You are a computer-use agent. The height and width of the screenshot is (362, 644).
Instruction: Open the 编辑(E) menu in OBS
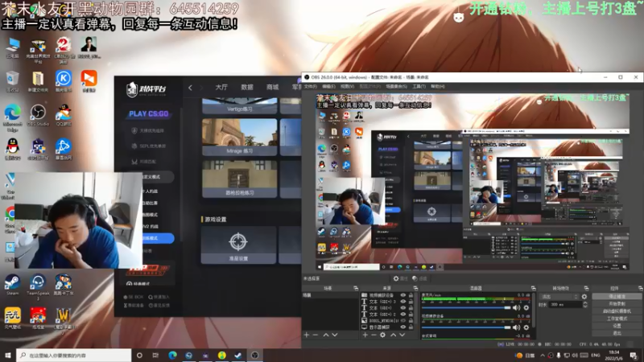coord(328,87)
